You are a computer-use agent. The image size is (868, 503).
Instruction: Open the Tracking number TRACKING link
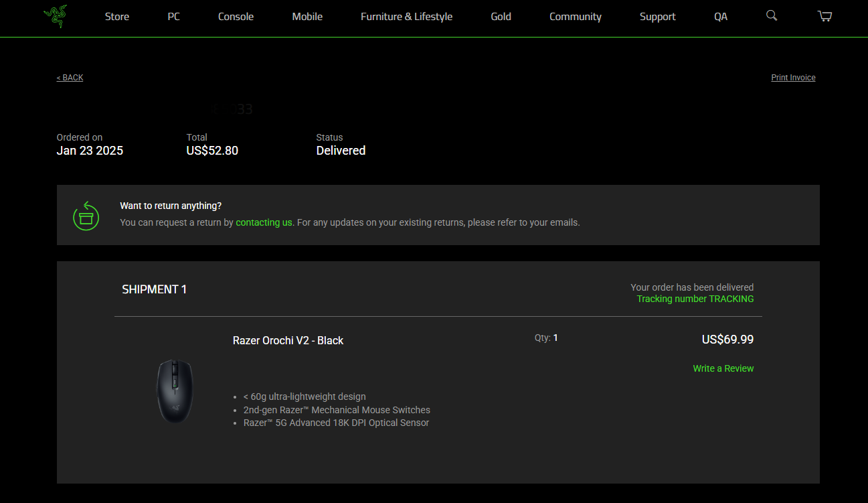click(695, 299)
